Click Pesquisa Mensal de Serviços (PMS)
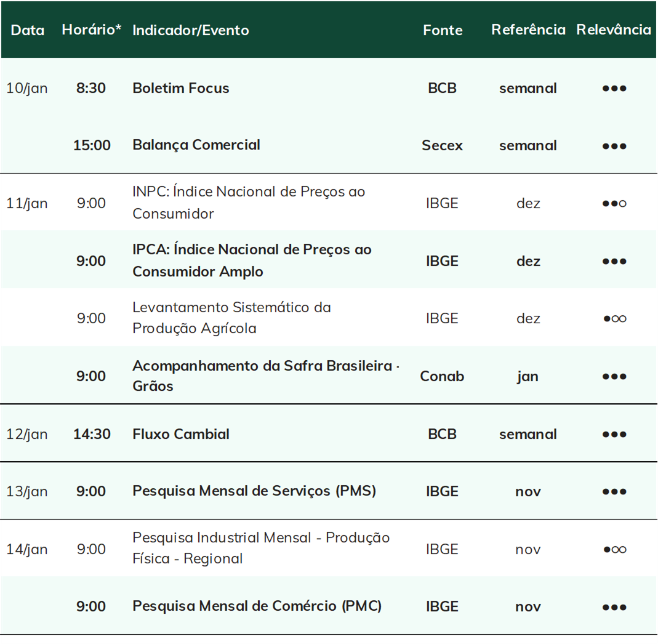This screenshot has height=644, width=658. pyautogui.click(x=254, y=491)
